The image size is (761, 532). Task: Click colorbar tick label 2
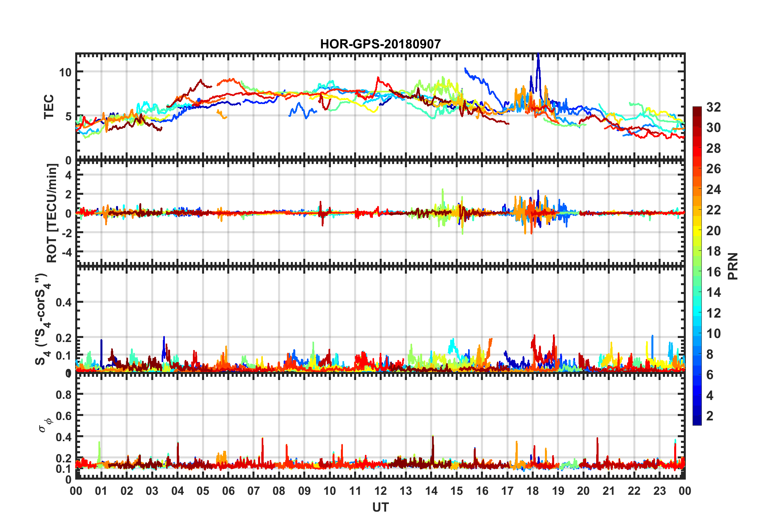click(710, 416)
